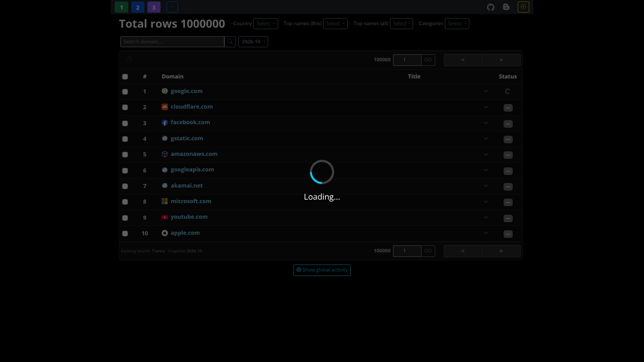
Task: Check the gstatic.com row checkbox
Action: 125,139
